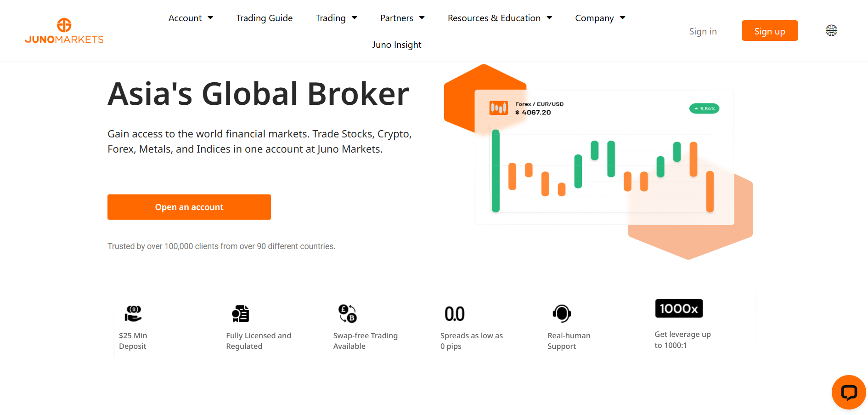Click the Real-human Support headset icon
Viewport: 868px width, 415px height.
(x=562, y=313)
